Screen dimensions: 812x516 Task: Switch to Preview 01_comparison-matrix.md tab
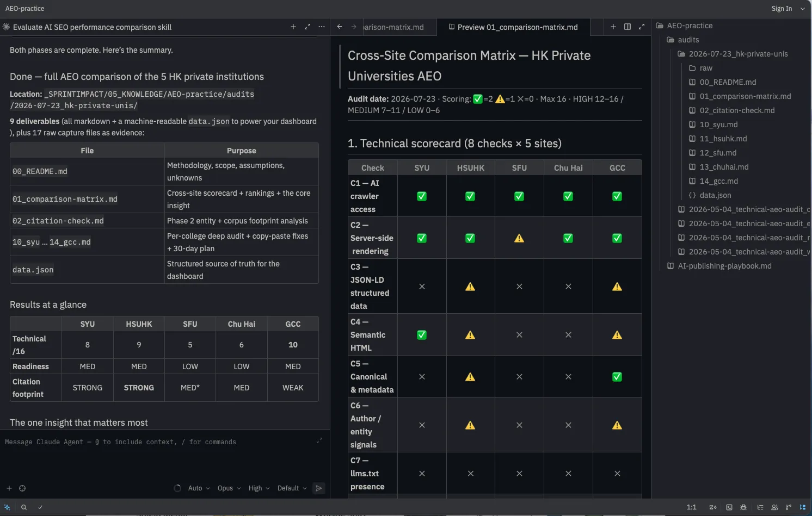pos(513,27)
